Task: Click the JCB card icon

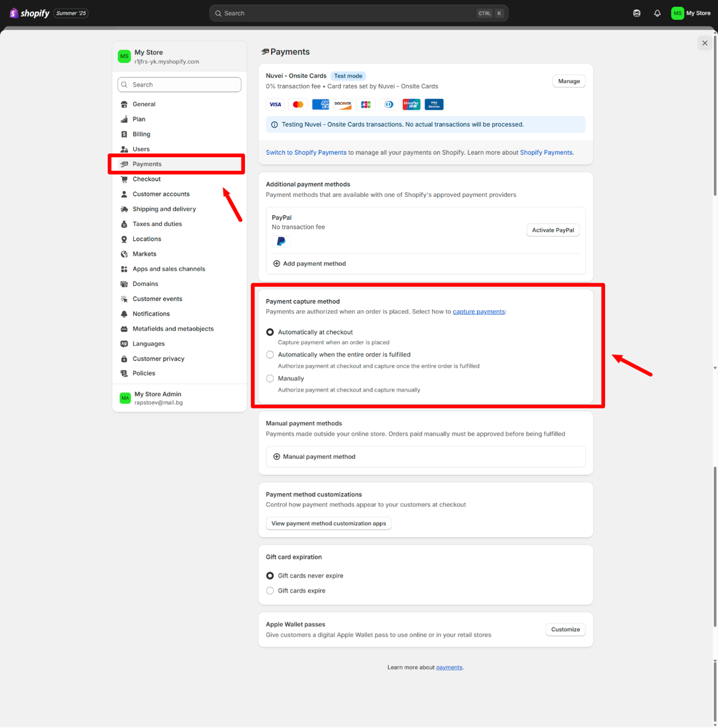Action: [x=366, y=105]
